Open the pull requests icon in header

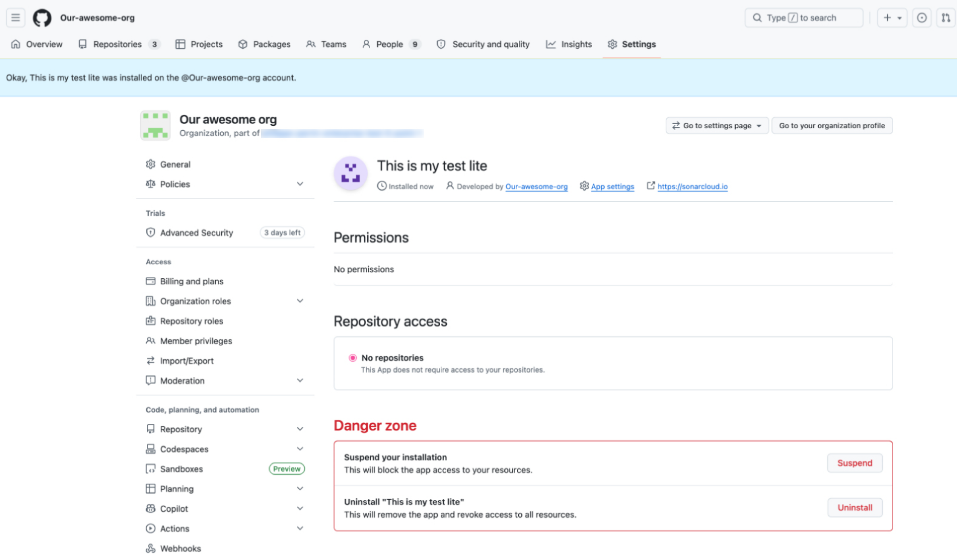[x=946, y=18]
